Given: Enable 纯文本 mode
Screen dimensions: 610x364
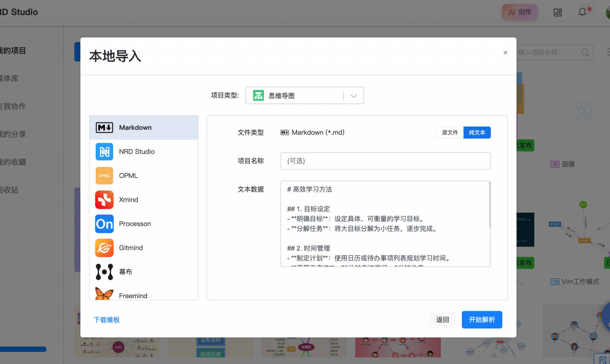Looking at the screenshot, I should pyautogui.click(x=477, y=132).
